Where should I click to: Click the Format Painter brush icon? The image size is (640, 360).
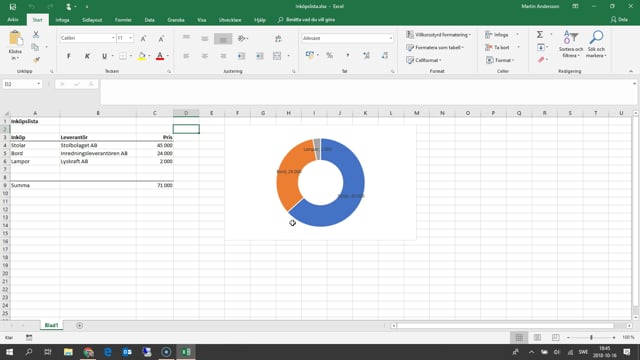[x=36, y=60]
